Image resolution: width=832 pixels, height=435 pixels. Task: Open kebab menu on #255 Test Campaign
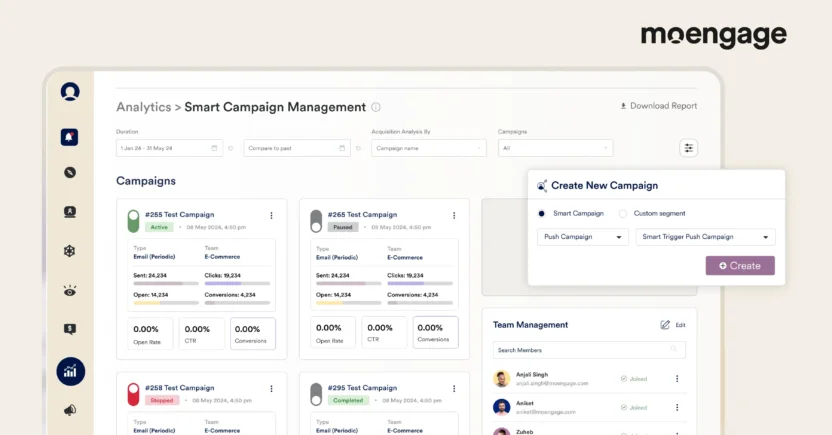coord(271,215)
